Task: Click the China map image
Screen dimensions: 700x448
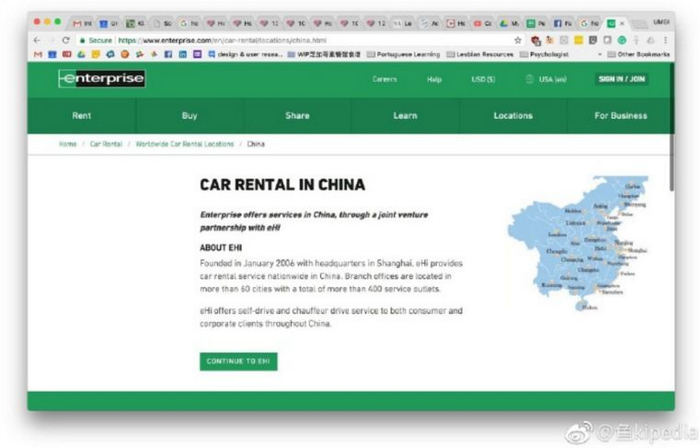Action: [578, 243]
